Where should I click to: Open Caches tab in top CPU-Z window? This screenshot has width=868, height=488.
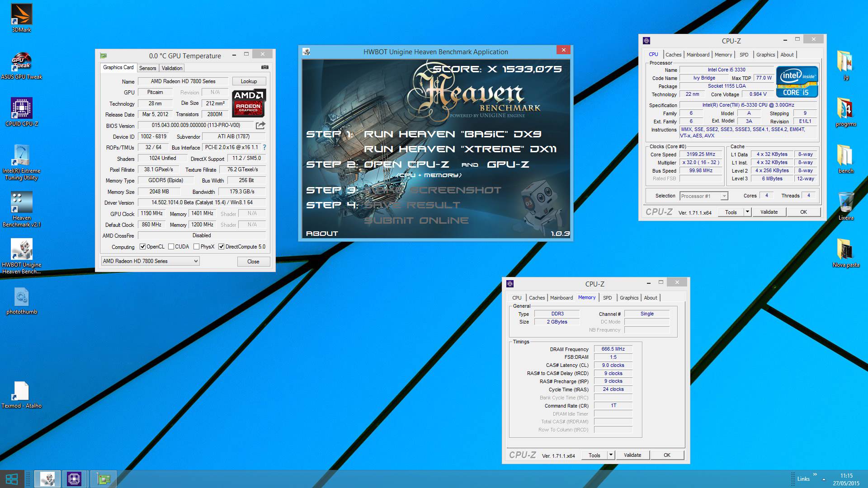click(673, 55)
